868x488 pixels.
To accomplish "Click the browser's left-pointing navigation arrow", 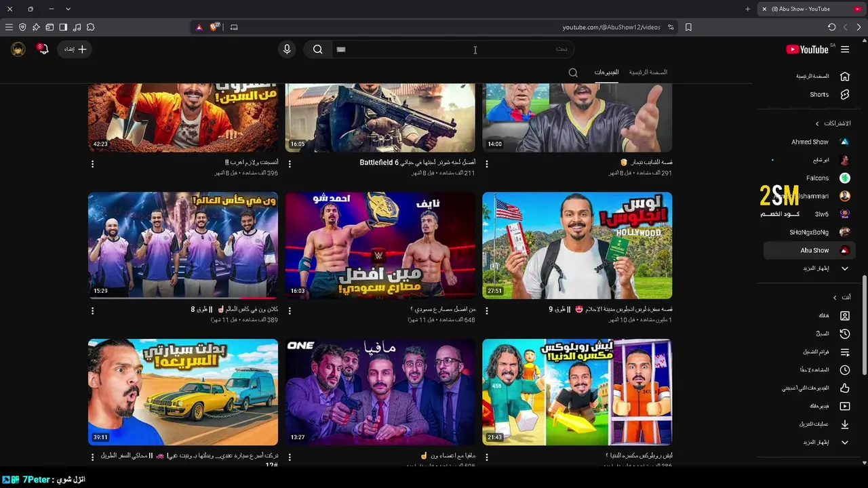I will [845, 27].
